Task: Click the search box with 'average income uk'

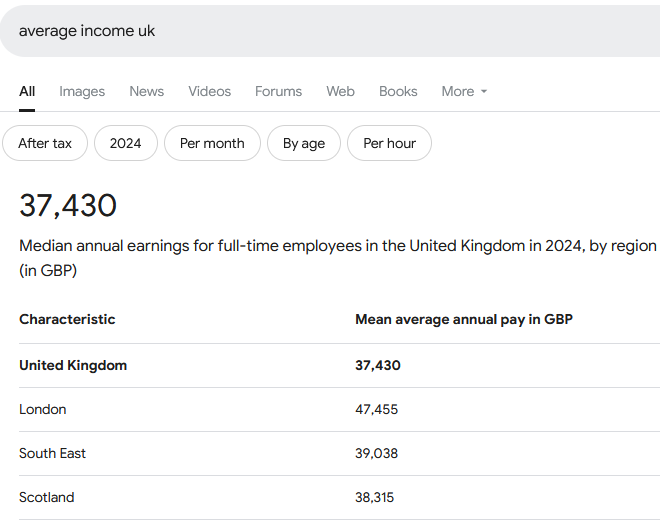Action: pyautogui.click(x=330, y=31)
